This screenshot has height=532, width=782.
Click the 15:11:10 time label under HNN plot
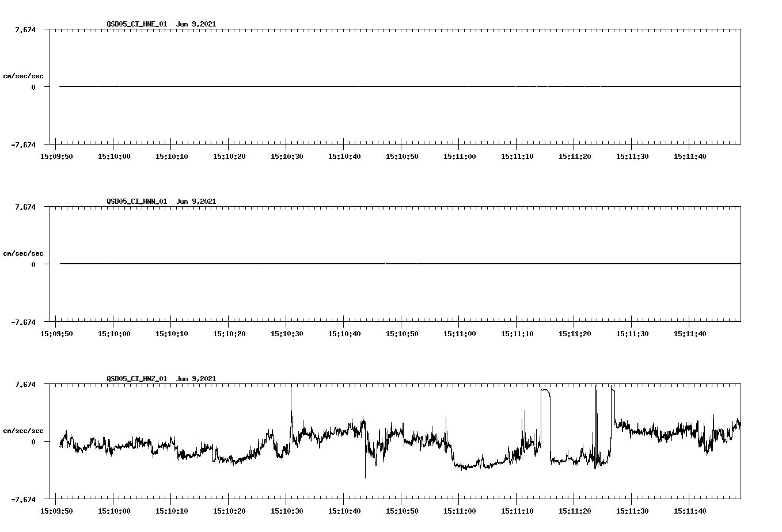(517, 333)
